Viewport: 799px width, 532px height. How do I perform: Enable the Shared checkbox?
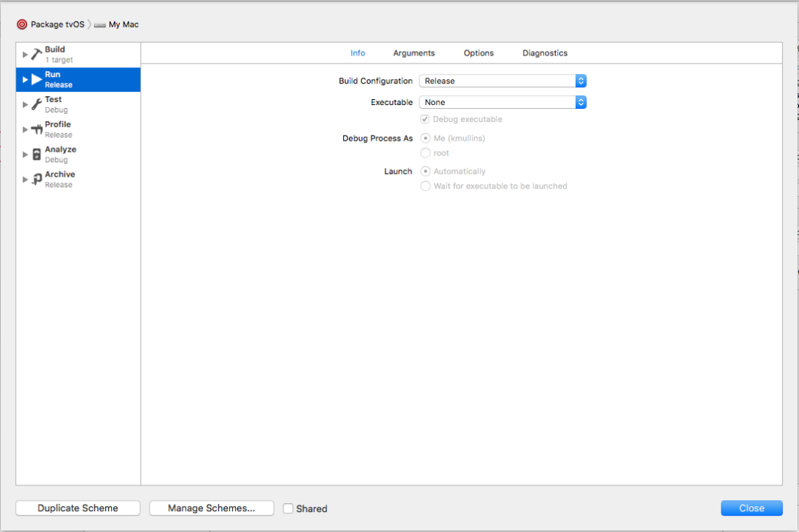[x=289, y=508]
